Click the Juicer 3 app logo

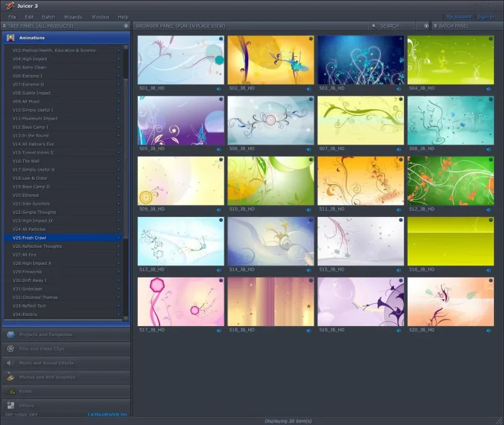tap(10, 6)
